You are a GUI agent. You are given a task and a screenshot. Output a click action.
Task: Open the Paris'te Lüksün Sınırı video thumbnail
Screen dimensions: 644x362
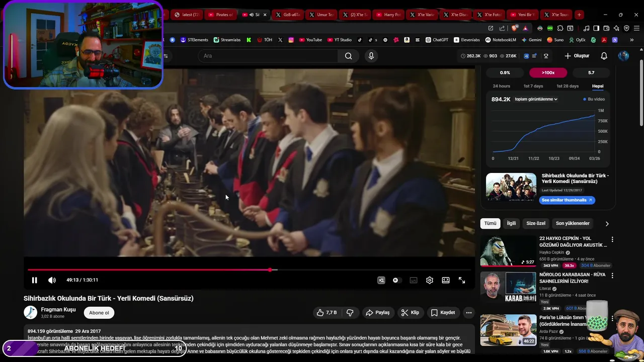(508, 330)
